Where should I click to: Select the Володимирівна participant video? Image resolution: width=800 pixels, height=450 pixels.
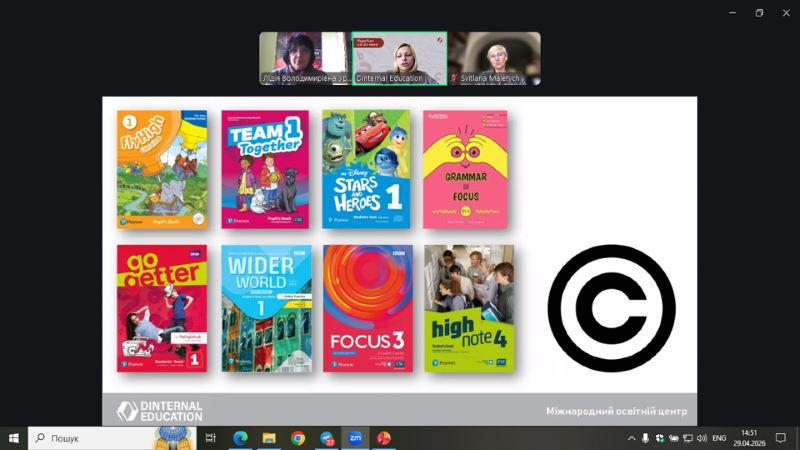(x=305, y=58)
